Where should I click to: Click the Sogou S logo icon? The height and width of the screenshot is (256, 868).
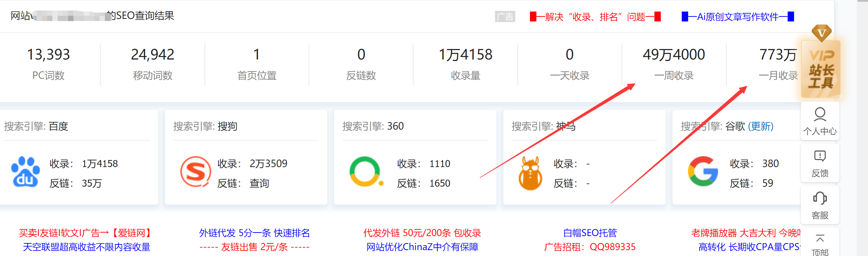click(x=195, y=172)
